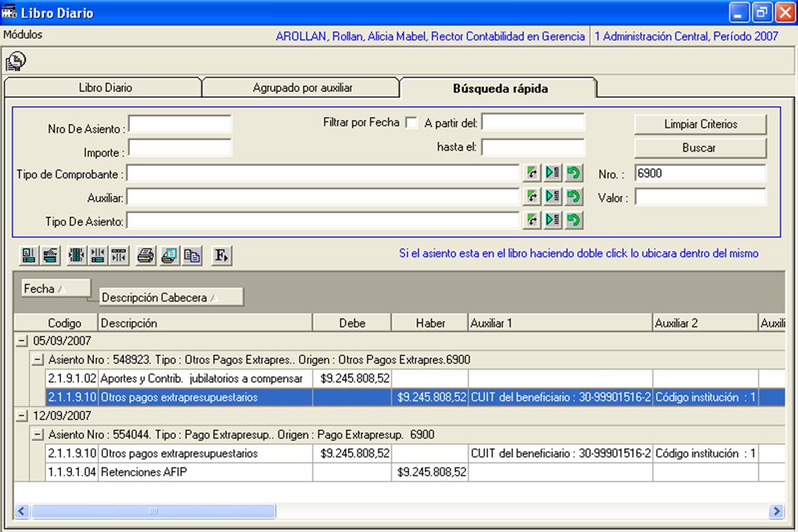Click the CUIT del beneficiario cell under Asiento 554044
Screen dimensions: 798x532
pyautogui.click(x=560, y=453)
